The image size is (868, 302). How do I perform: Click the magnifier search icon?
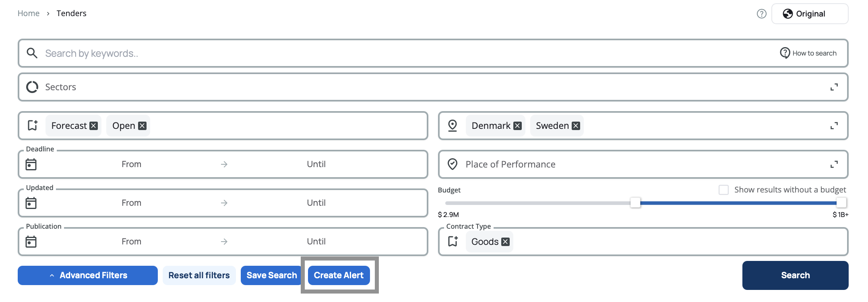pyautogui.click(x=32, y=53)
